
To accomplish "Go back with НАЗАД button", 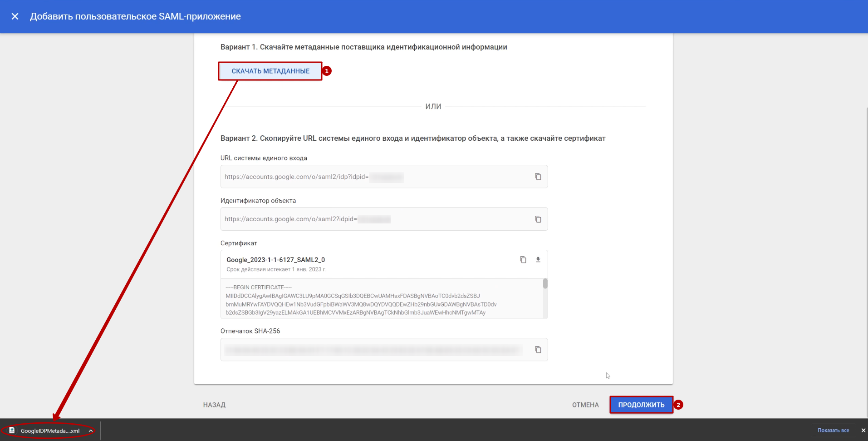I will point(214,405).
